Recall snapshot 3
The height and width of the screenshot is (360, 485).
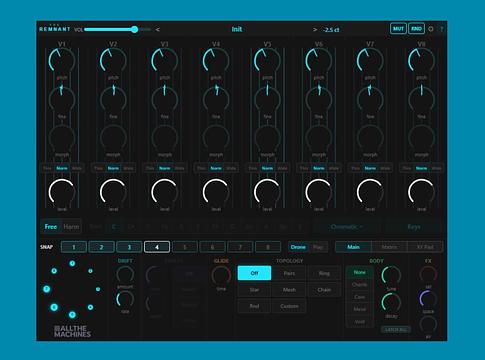tap(129, 247)
